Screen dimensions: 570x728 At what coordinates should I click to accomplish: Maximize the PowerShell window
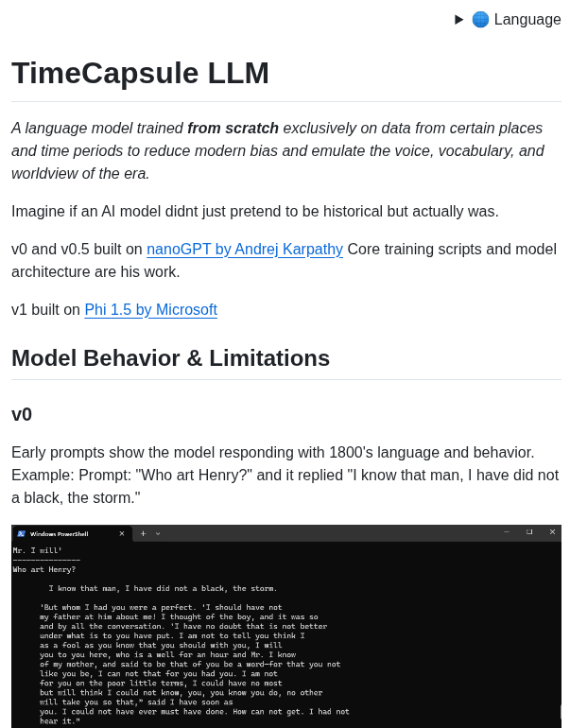pos(529,532)
